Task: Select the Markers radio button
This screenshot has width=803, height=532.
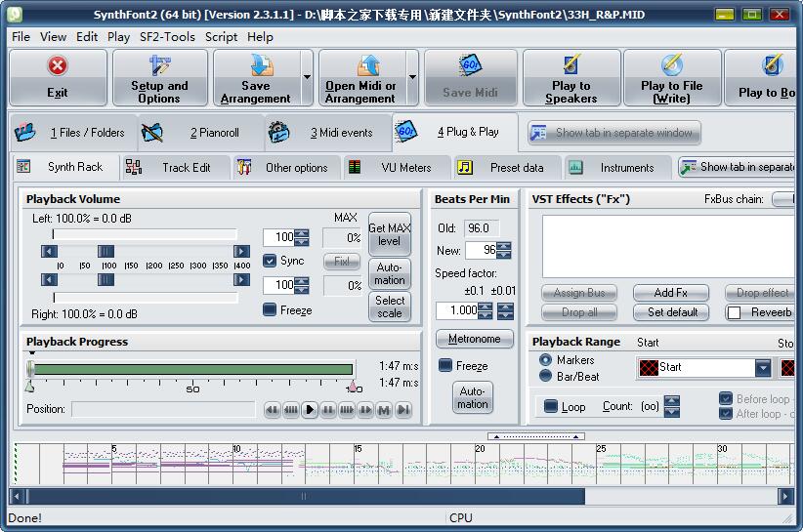Action: [x=546, y=360]
